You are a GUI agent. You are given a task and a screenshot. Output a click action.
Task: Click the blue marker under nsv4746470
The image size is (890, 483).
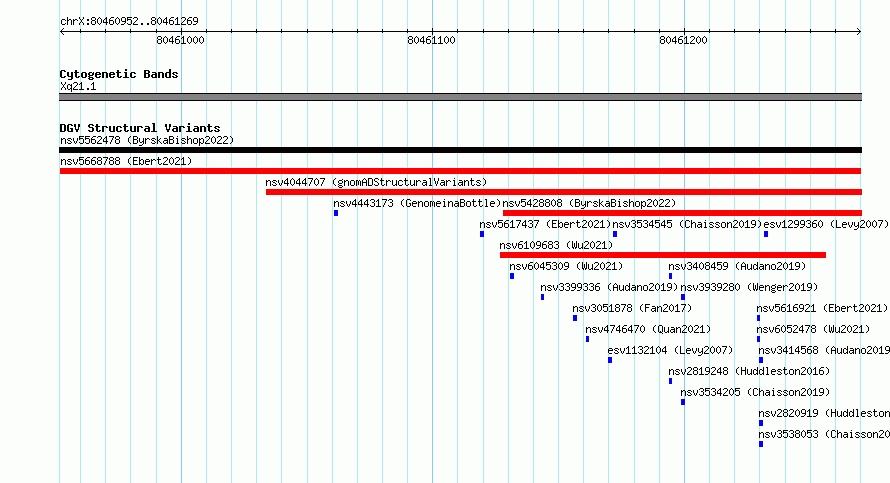587,339
